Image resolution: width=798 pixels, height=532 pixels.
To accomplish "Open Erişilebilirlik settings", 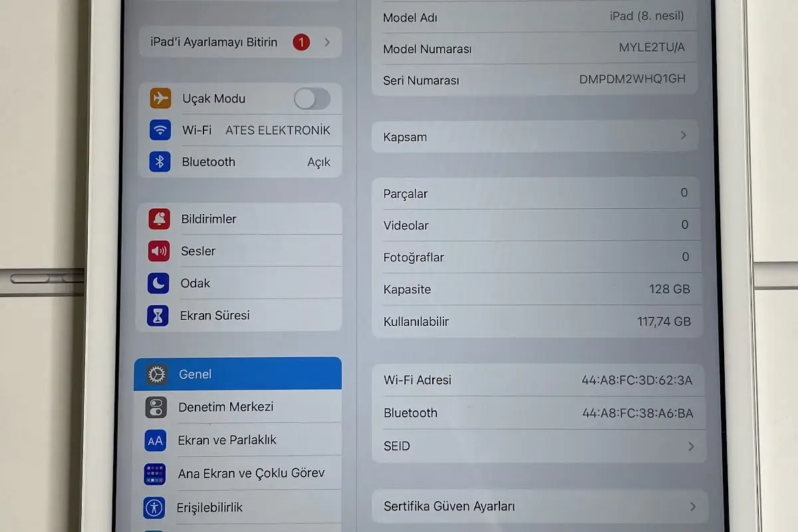I will [236, 507].
